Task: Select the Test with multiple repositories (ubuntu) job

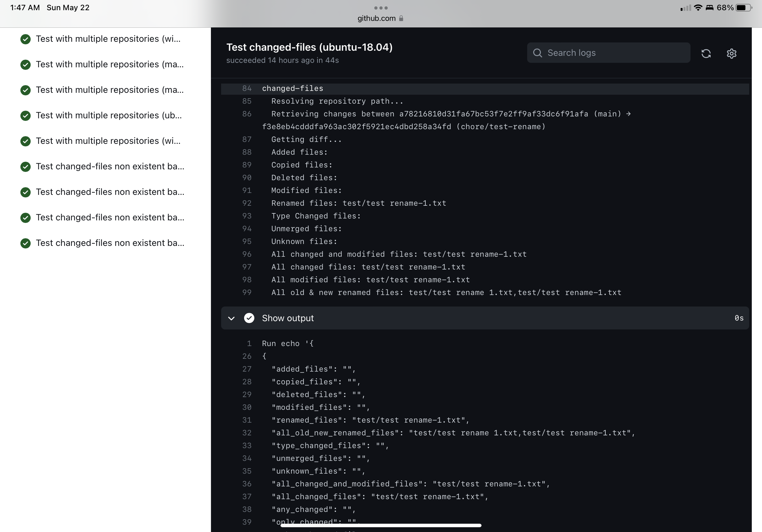Action: point(109,115)
